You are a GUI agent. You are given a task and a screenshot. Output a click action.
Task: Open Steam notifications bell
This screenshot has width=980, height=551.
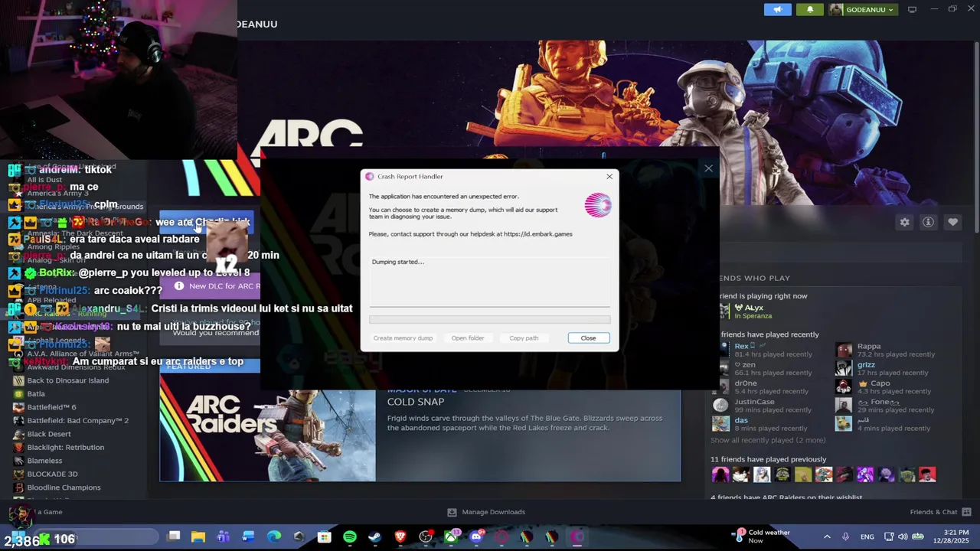coord(810,10)
